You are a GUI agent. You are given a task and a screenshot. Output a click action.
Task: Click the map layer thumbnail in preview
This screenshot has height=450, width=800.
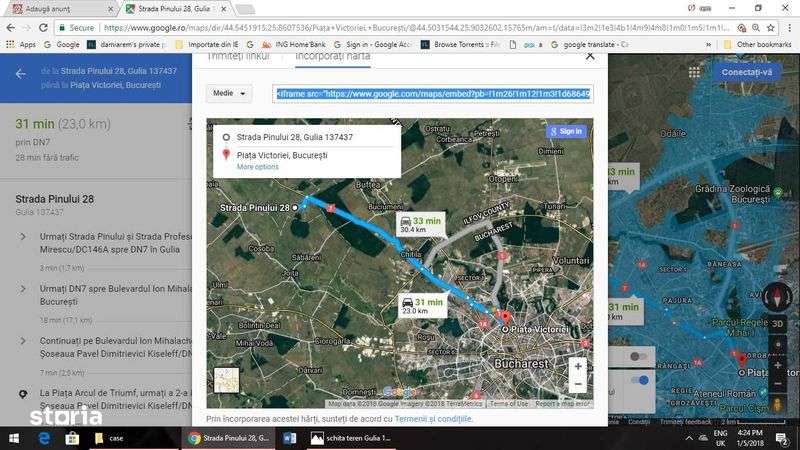(227, 380)
